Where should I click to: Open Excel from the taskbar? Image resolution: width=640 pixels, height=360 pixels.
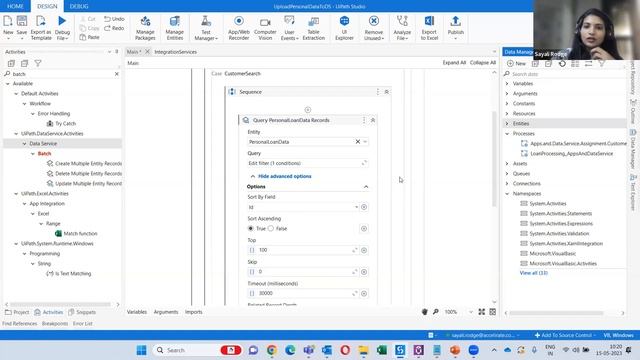pos(382,350)
